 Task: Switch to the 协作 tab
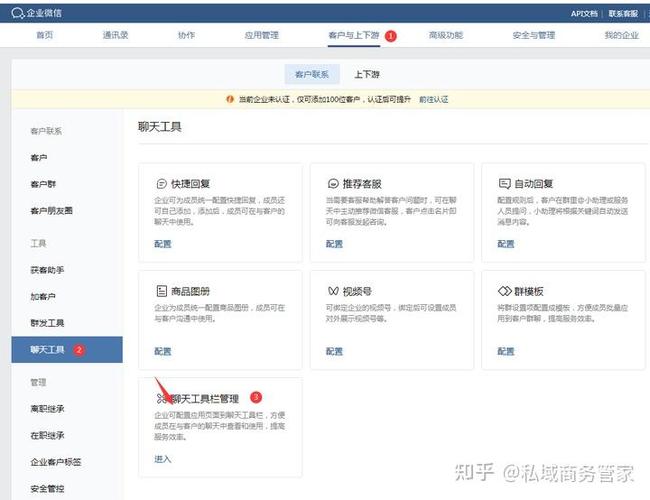pyautogui.click(x=186, y=35)
